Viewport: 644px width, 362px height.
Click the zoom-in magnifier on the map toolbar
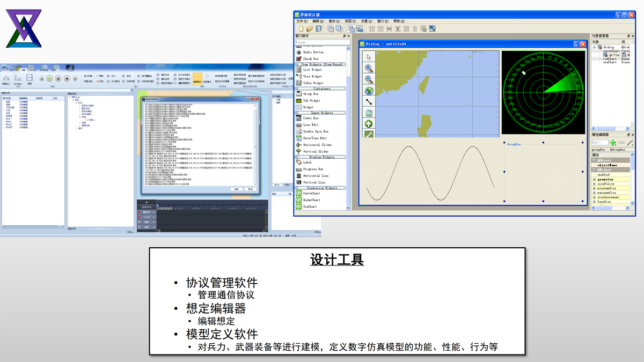[x=369, y=68]
